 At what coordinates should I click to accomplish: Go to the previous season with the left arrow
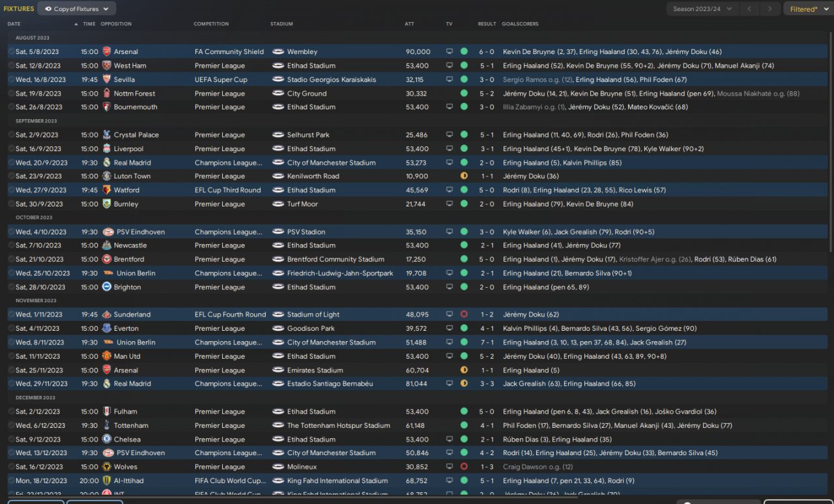(x=749, y=9)
